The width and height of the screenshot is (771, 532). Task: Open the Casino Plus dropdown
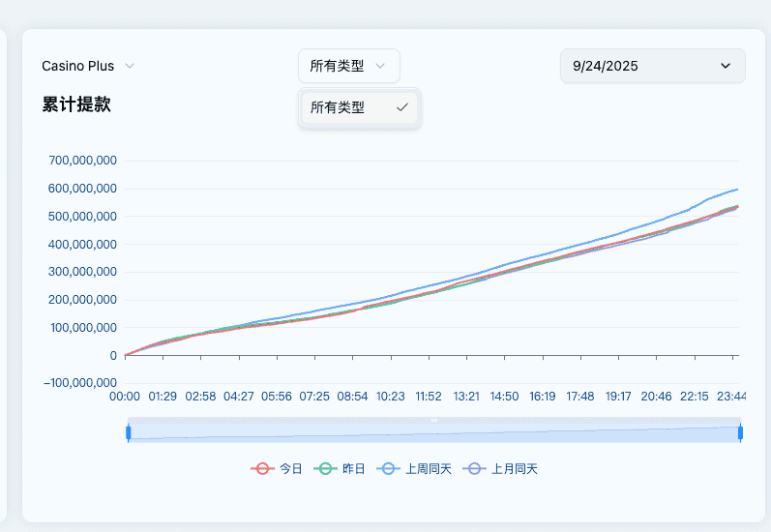(78, 66)
